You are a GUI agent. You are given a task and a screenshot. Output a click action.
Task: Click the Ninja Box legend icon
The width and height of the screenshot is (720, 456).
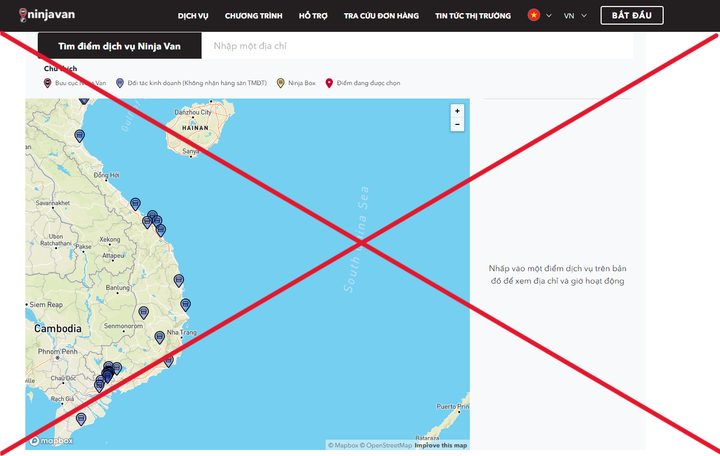pos(280,83)
